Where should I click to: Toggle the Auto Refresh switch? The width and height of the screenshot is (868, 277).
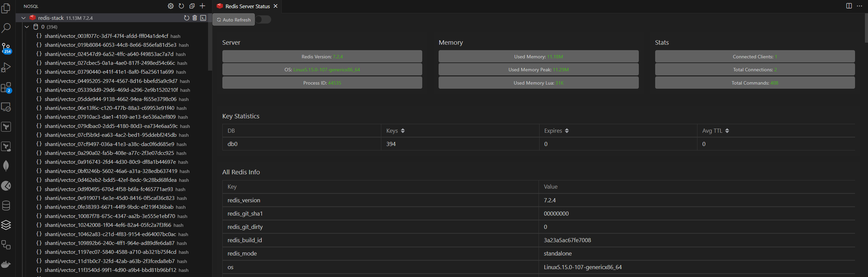[263, 19]
